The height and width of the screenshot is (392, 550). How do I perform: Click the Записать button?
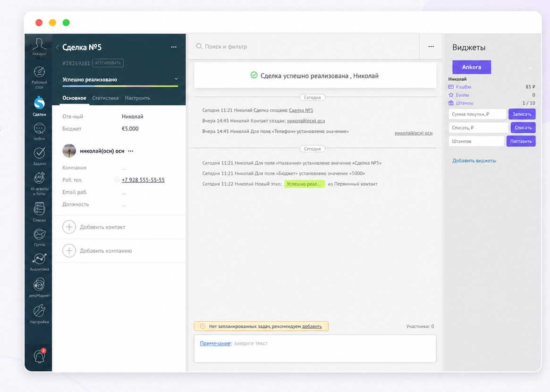pyautogui.click(x=522, y=114)
